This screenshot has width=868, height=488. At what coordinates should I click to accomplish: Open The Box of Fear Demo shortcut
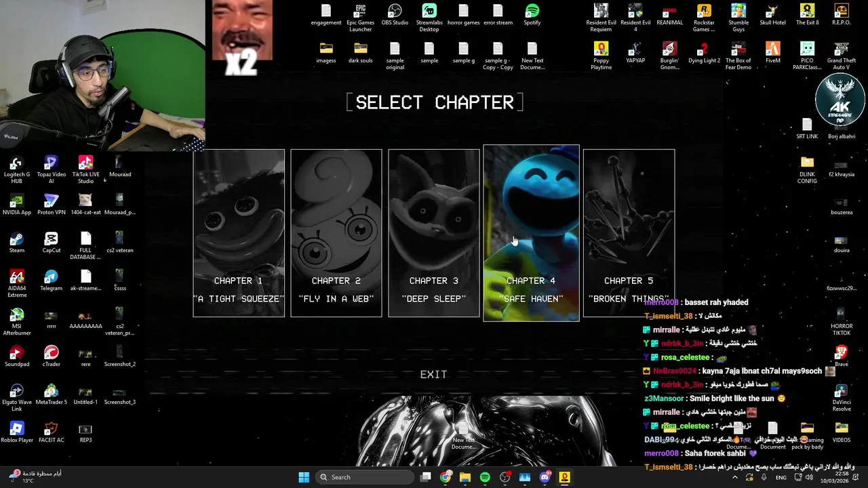click(738, 56)
